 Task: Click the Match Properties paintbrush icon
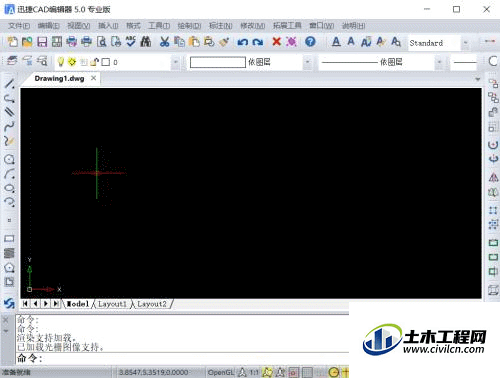(x=224, y=42)
